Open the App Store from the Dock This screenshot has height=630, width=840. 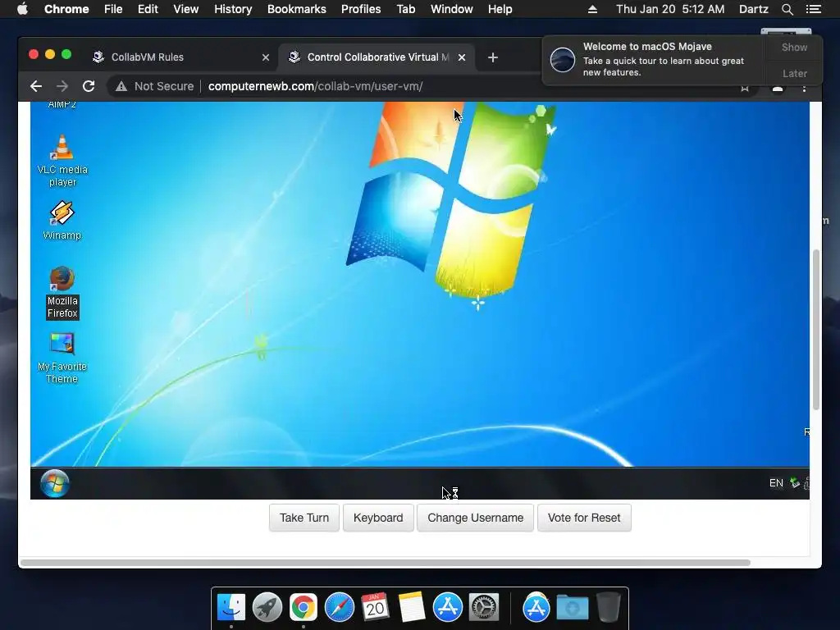pyautogui.click(x=448, y=608)
